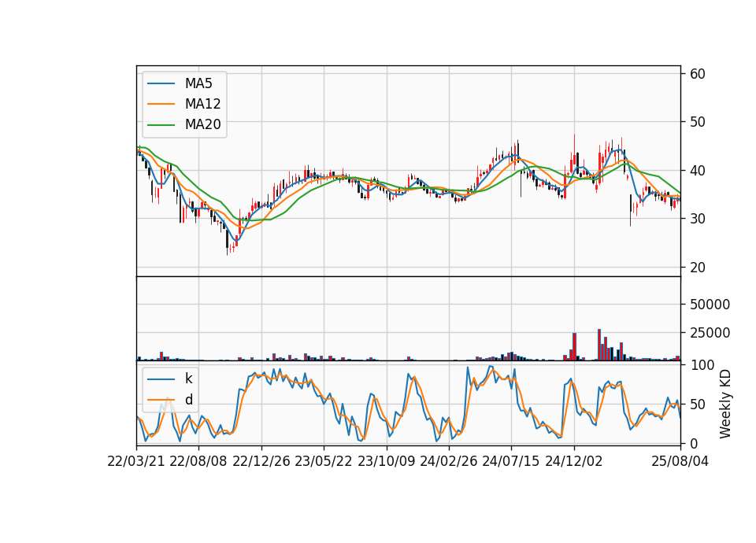Click the Weekly KD axis title
756x543 pixels.
click(725, 404)
